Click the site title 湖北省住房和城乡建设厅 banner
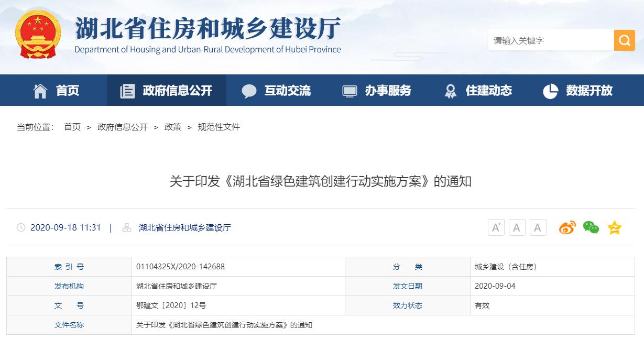The image size is (644, 350). tap(208, 28)
